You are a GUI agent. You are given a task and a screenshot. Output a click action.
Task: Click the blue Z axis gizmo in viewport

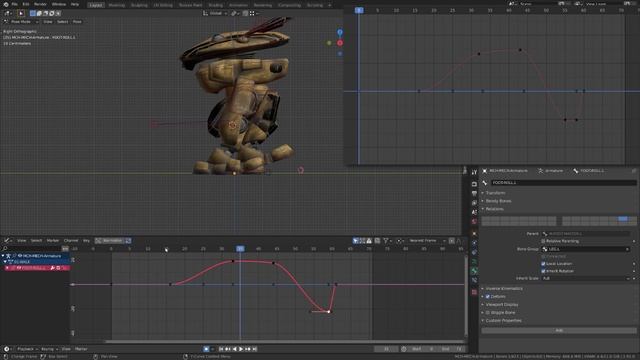click(x=340, y=32)
